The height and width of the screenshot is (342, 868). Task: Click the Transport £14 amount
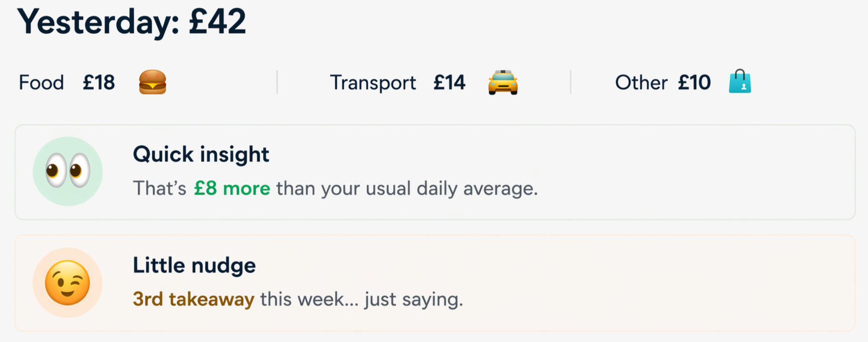click(449, 82)
